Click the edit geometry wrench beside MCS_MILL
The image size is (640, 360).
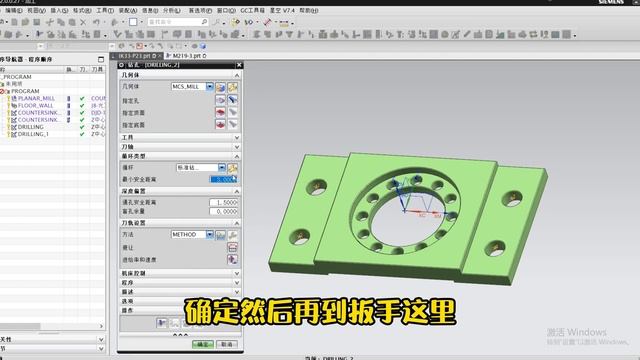(x=233, y=87)
